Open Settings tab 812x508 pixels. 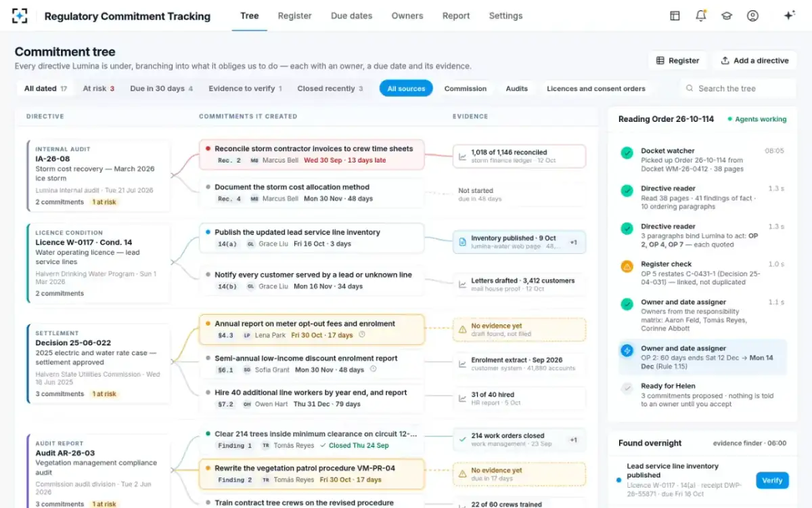point(505,16)
